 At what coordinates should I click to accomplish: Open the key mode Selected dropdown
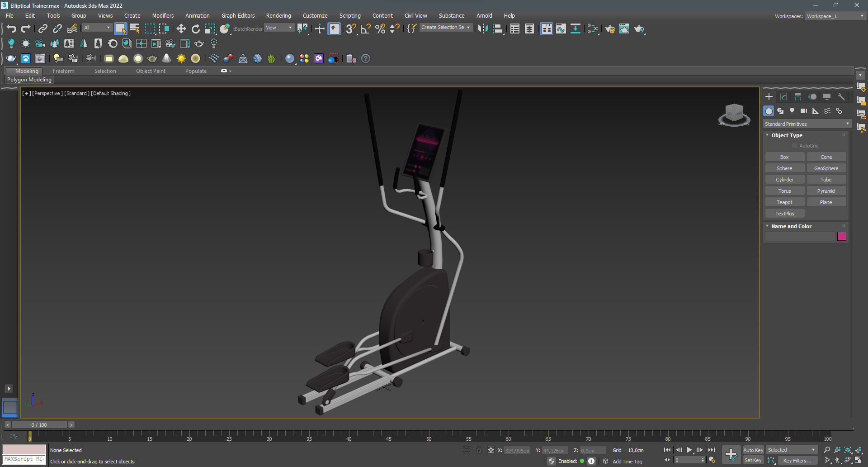pyautogui.click(x=792, y=450)
